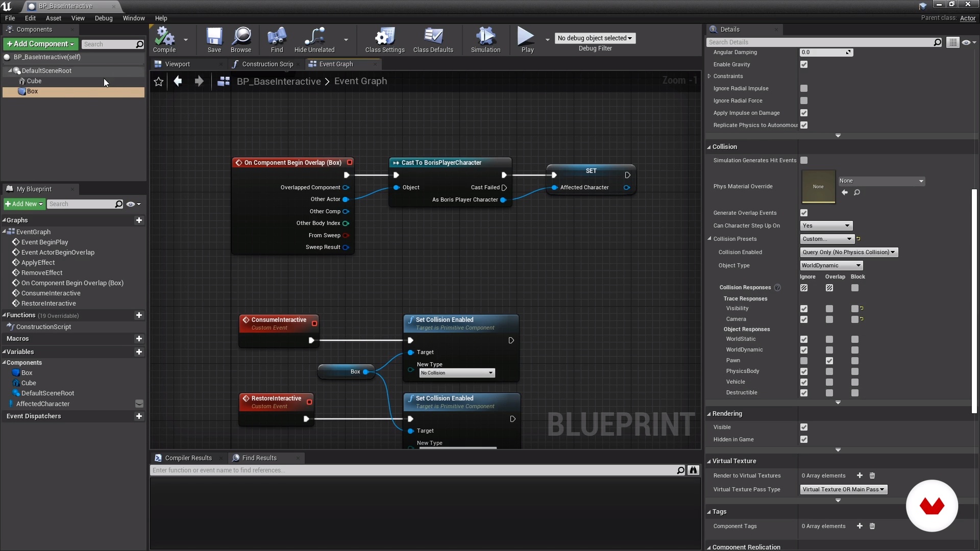Click the Phys Material None thumbnail
The height and width of the screenshot is (551, 980).
coord(818,187)
